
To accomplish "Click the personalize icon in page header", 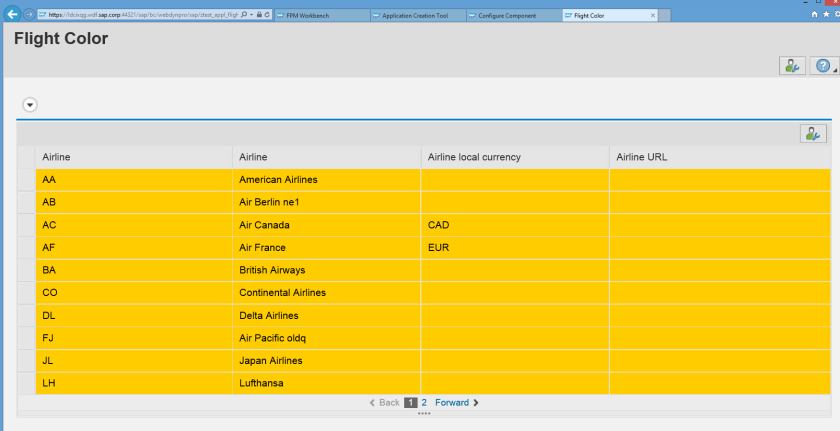I will click(x=792, y=66).
